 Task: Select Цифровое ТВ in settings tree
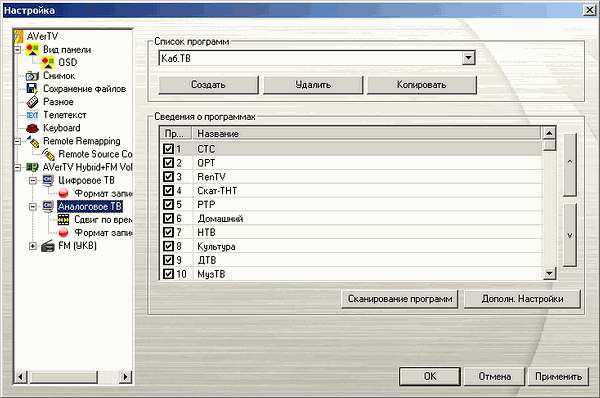point(86,180)
